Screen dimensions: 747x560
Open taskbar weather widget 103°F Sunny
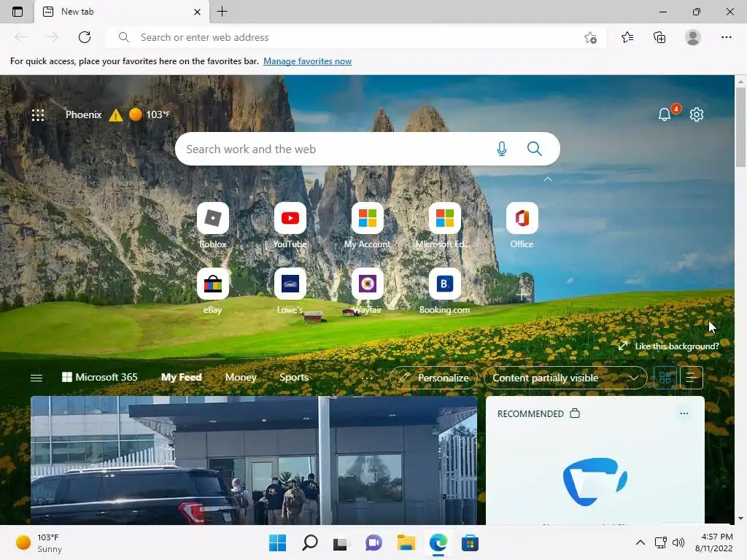pos(39,542)
